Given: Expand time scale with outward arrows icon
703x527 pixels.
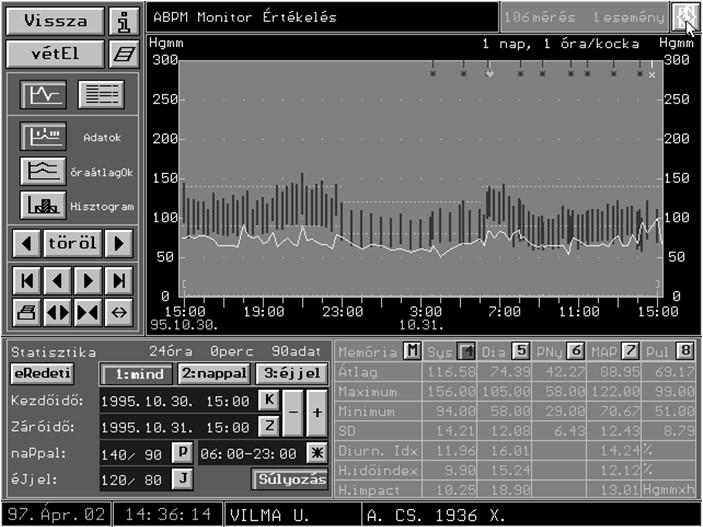Looking at the screenshot, I should pyautogui.click(x=57, y=312).
